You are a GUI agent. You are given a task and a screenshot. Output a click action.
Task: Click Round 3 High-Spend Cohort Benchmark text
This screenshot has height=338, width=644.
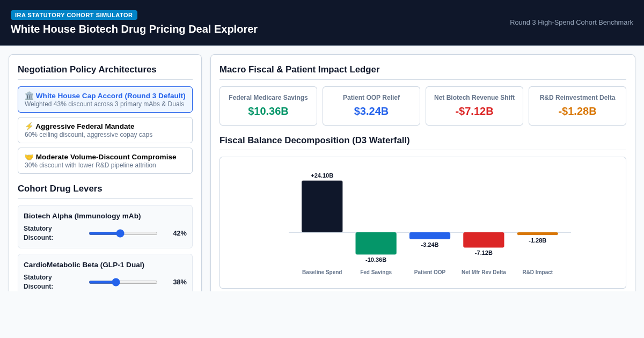pos(572,23)
